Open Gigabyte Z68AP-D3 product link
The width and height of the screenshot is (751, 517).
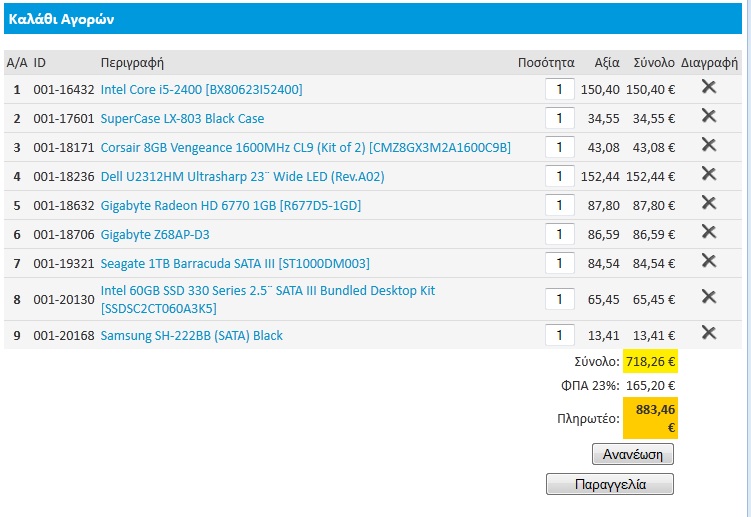click(155, 235)
